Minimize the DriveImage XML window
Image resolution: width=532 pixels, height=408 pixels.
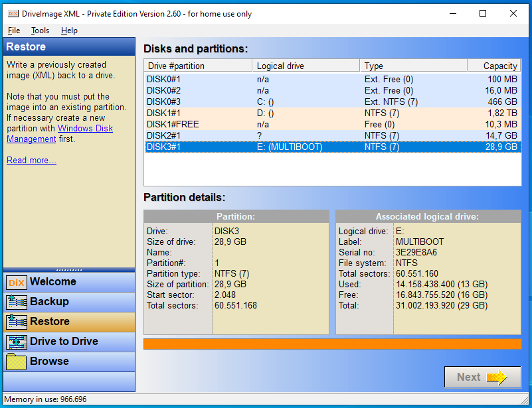(x=452, y=13)
